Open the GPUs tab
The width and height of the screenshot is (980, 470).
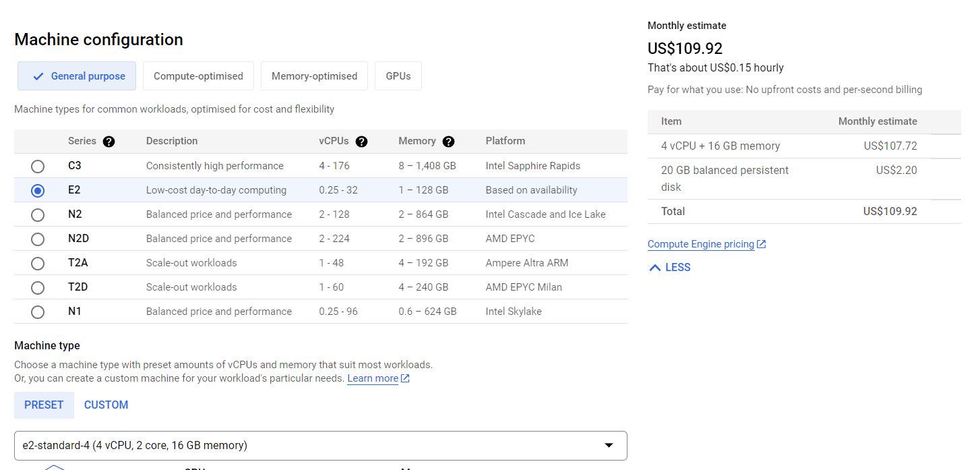(x=398, y=76)
